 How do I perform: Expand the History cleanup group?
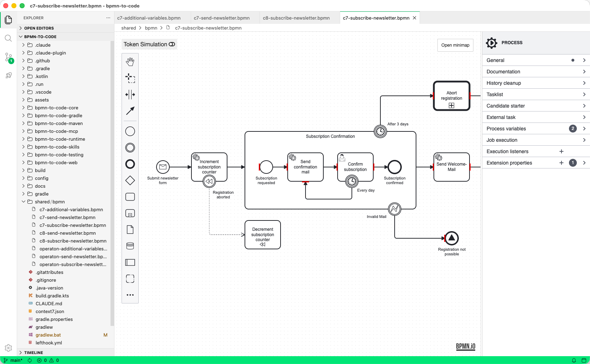(x=536, y=83)
